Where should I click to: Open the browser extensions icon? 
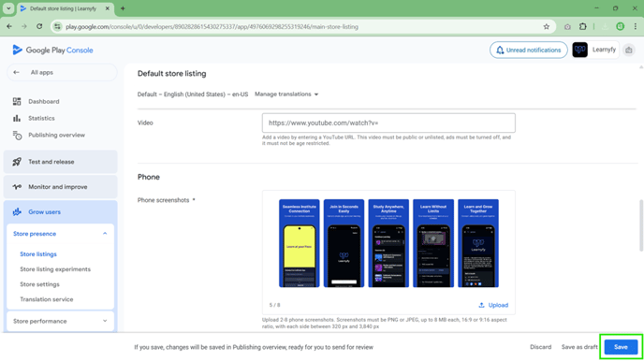click(583, 27)
